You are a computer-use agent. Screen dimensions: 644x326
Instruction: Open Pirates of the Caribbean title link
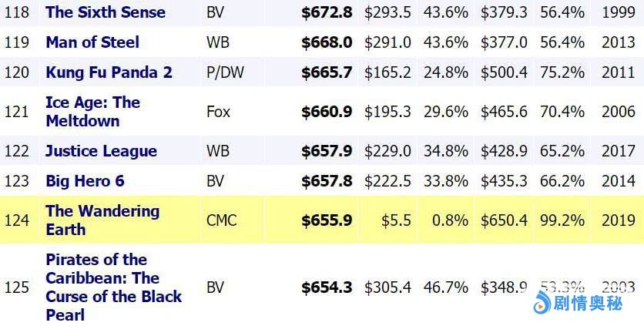tap(113, 287)
